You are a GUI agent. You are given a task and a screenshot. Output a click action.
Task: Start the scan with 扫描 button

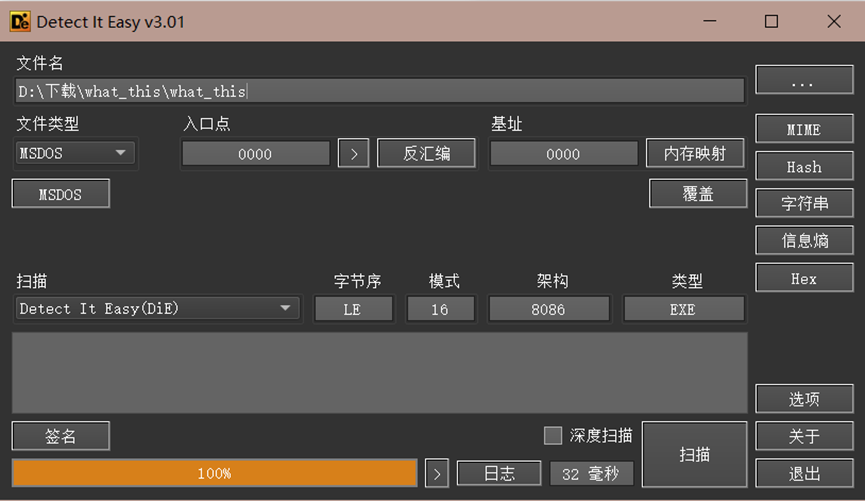click(695, 454)
